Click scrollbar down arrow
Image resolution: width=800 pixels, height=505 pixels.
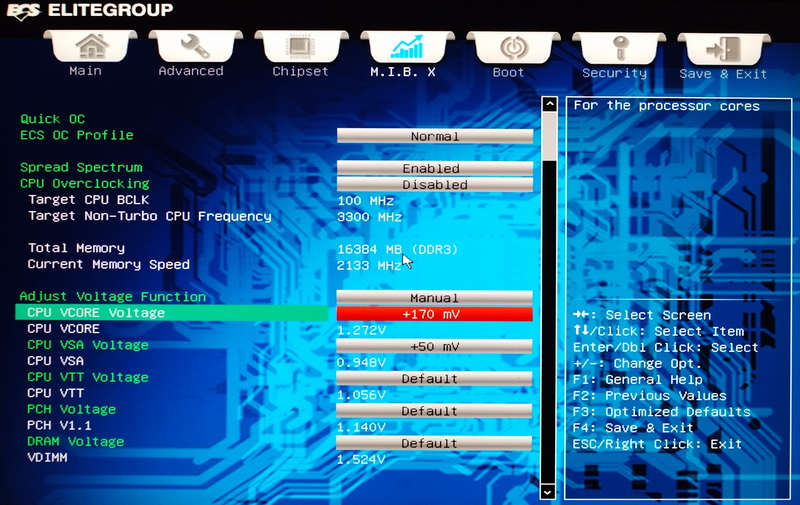(x=547, y=492)
